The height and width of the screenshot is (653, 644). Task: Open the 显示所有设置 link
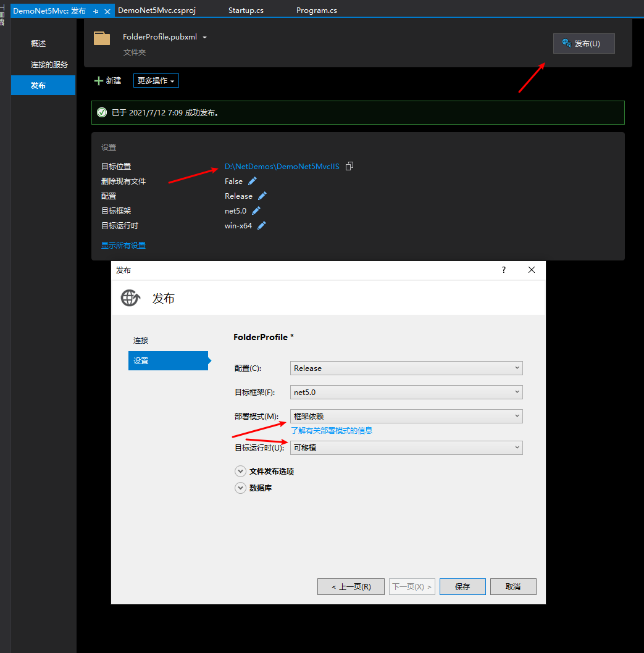point(123,245)
